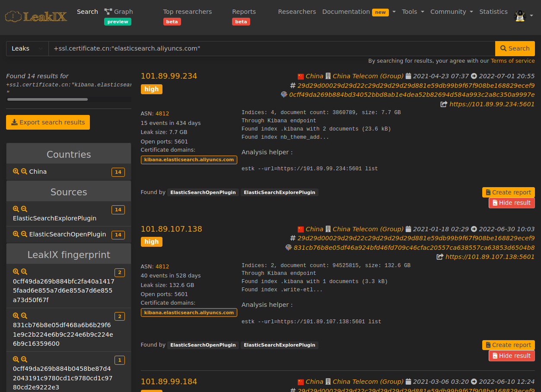Click certificate domain tag under 101.89.107.138

pos(189,312)
